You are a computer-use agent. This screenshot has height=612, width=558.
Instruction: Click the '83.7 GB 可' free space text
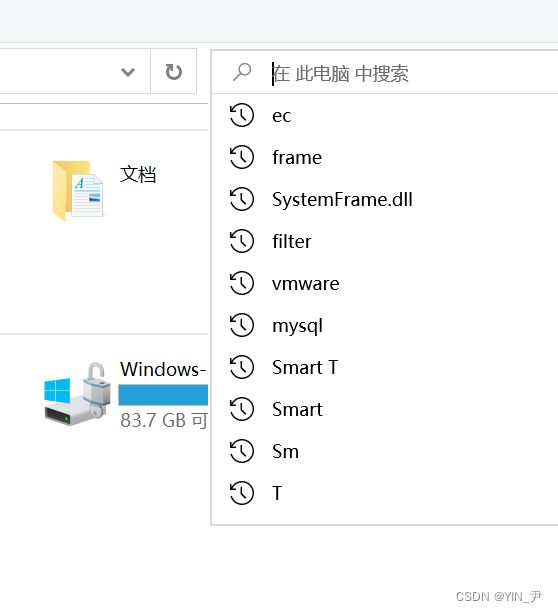pyautogui.click(x=164, y=421)
